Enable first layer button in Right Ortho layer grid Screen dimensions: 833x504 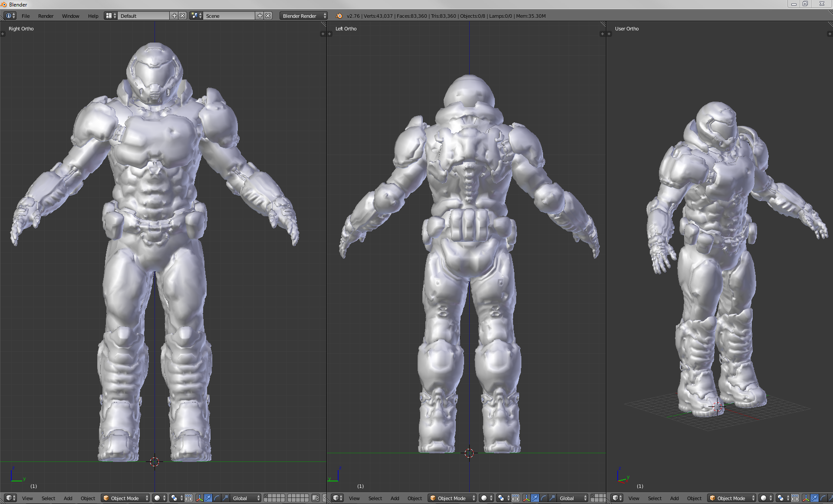266,496
